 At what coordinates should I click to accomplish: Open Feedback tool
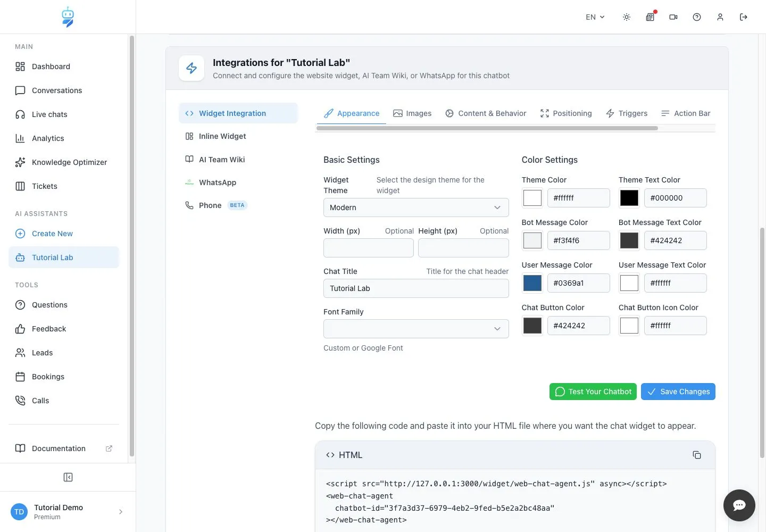coord(64,329)
